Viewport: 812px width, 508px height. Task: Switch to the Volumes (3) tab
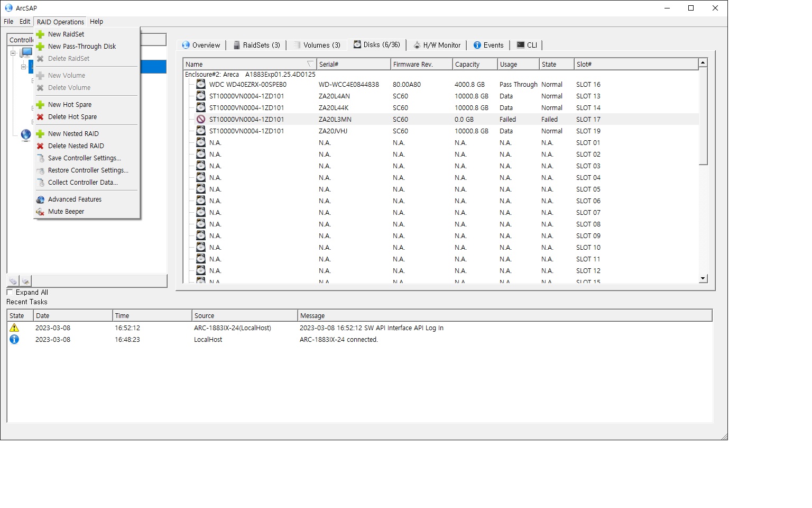click(317, 45)
